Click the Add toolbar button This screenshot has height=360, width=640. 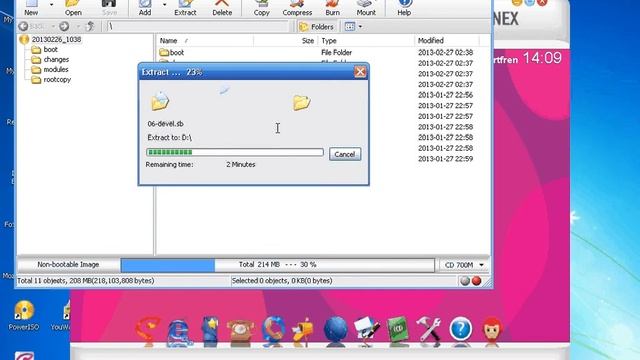145,8
